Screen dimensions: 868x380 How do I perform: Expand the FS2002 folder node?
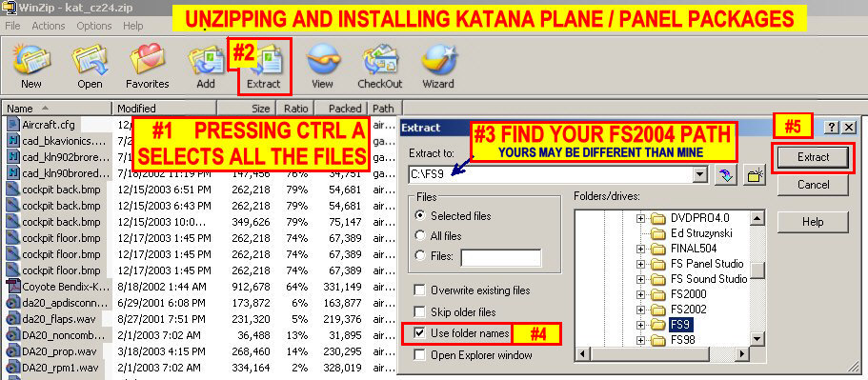tap(641, 310)
